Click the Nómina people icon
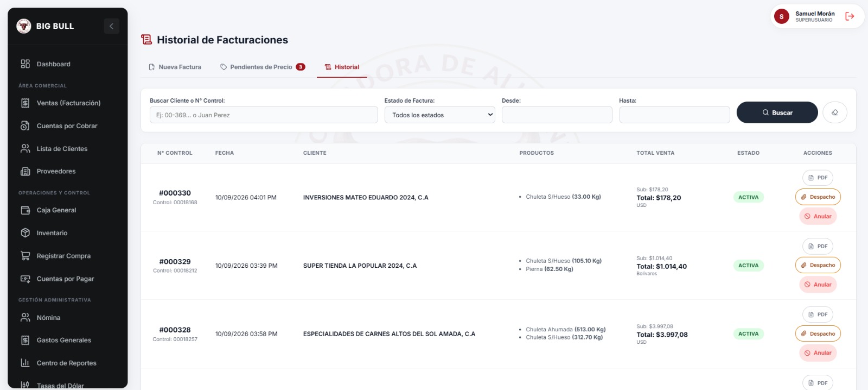 point(25,318)
